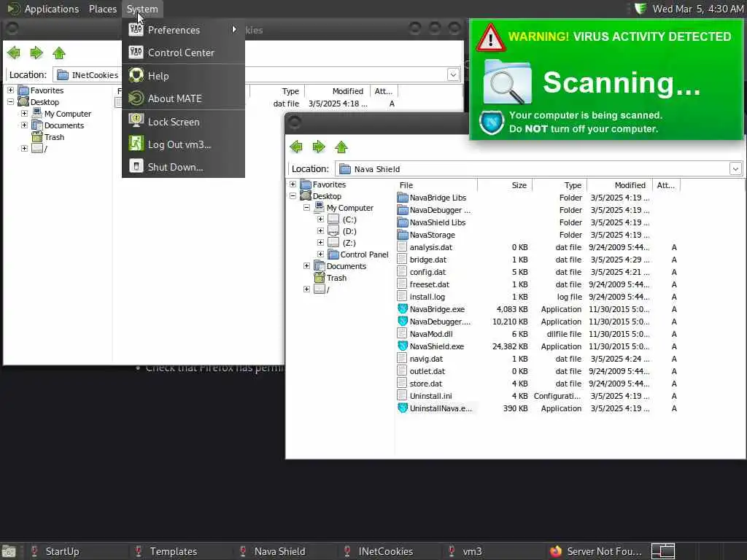Collapse Desktop in Nava Shield tree
Image resolution: width=747 pixels, height=560 pixels.
pos(293,196)
